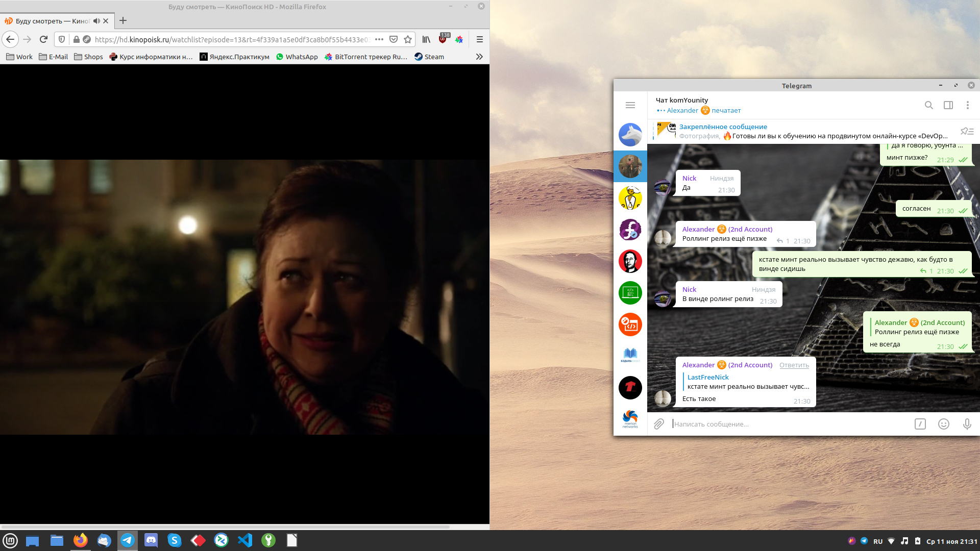
Task: Record a voice message
Action: point(967,424)
